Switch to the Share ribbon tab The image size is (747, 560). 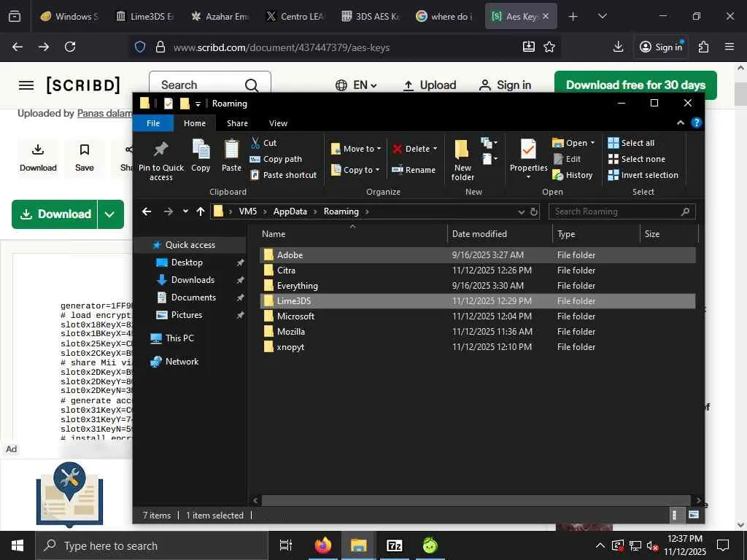[237, 123]
